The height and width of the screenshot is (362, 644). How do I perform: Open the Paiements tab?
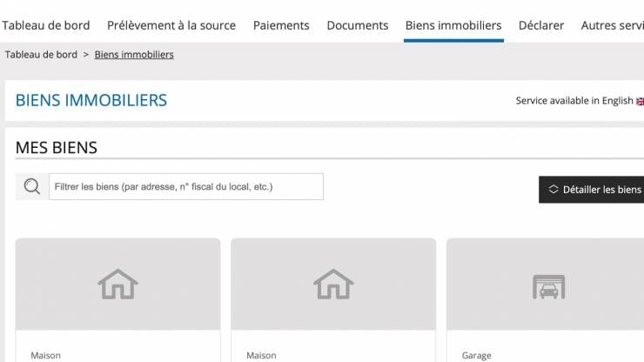pyautogui.click(x=281, y=25)
